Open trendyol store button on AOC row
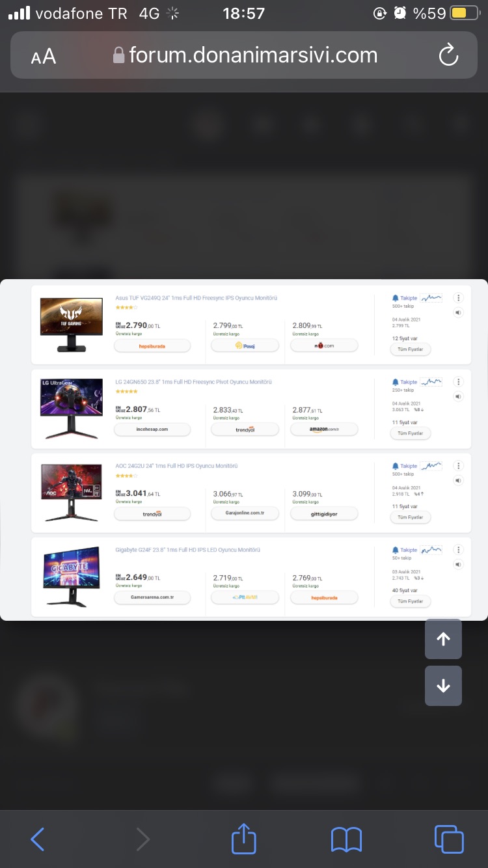 pyautogui.click(x=152, y=514)
